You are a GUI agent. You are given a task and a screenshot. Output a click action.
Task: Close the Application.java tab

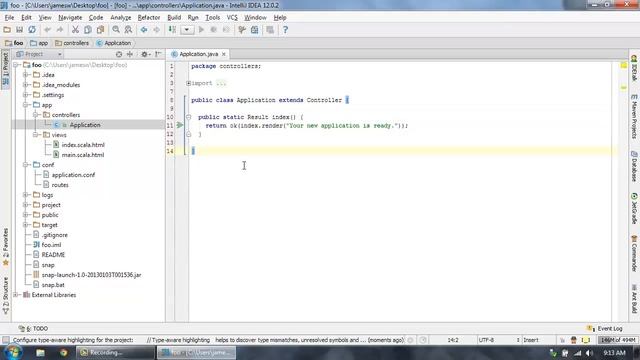coord(224,54)
